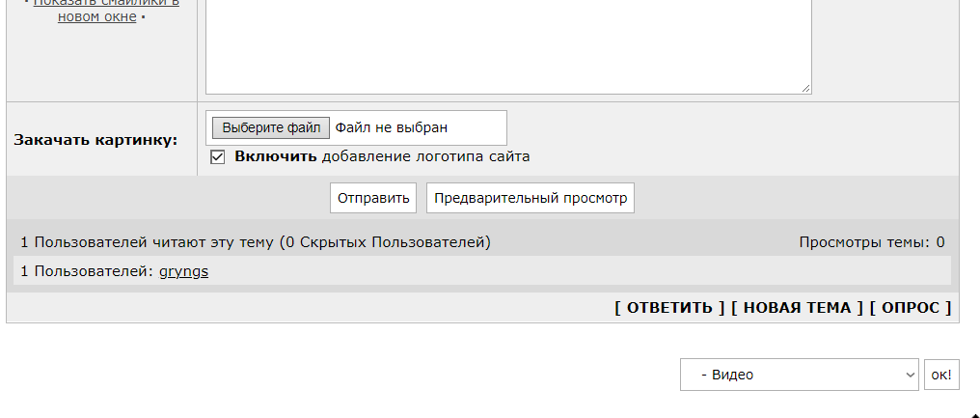
Task: Grab the message textarea resize handle
Action: pos(805,89)
